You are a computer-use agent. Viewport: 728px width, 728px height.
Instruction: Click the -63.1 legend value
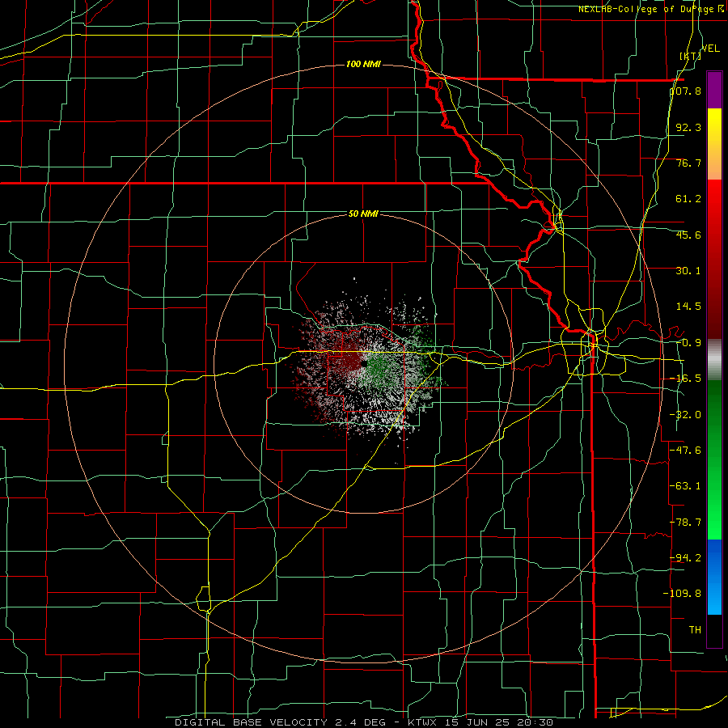coord(685,486)
